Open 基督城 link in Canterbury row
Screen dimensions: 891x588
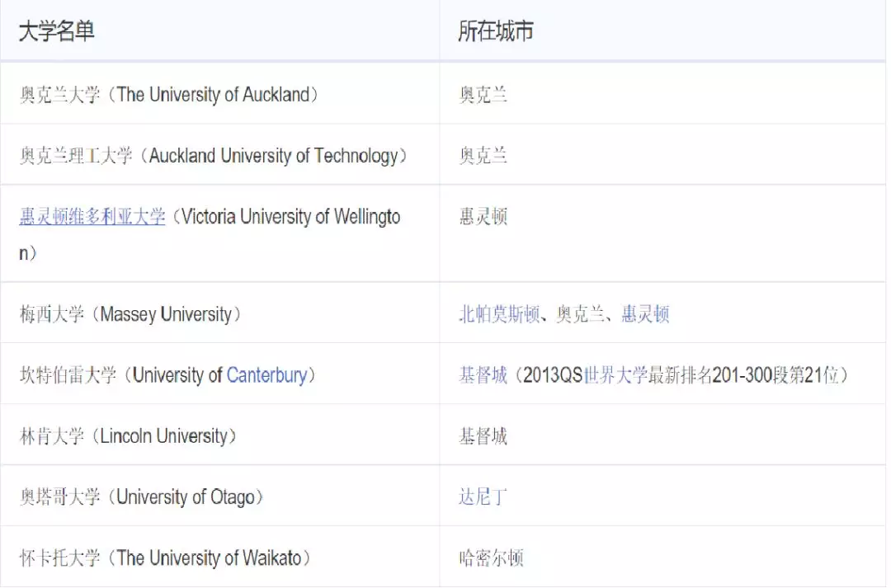[483, 375]
